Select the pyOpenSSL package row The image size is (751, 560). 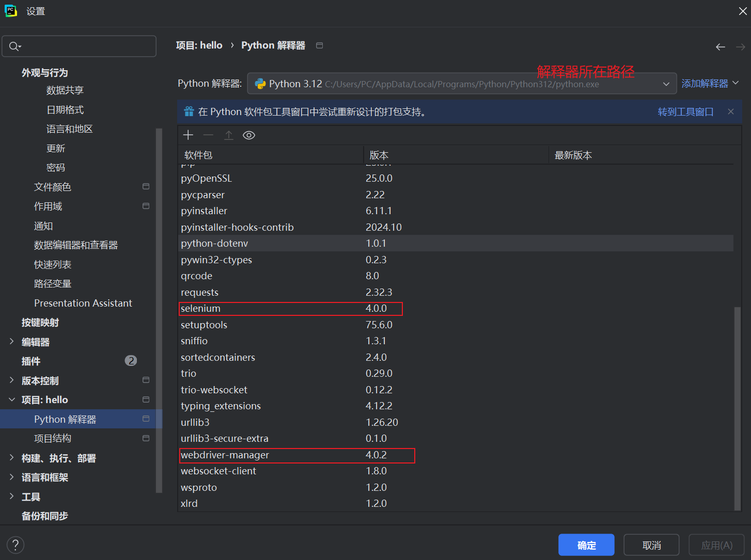[x=456, y=178]
